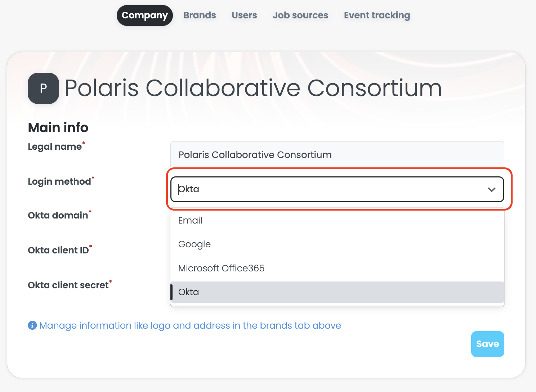Image resolution: width=536 pixels, height=392 pixels.
Task: Click the Legal name label
Action: 55,147
